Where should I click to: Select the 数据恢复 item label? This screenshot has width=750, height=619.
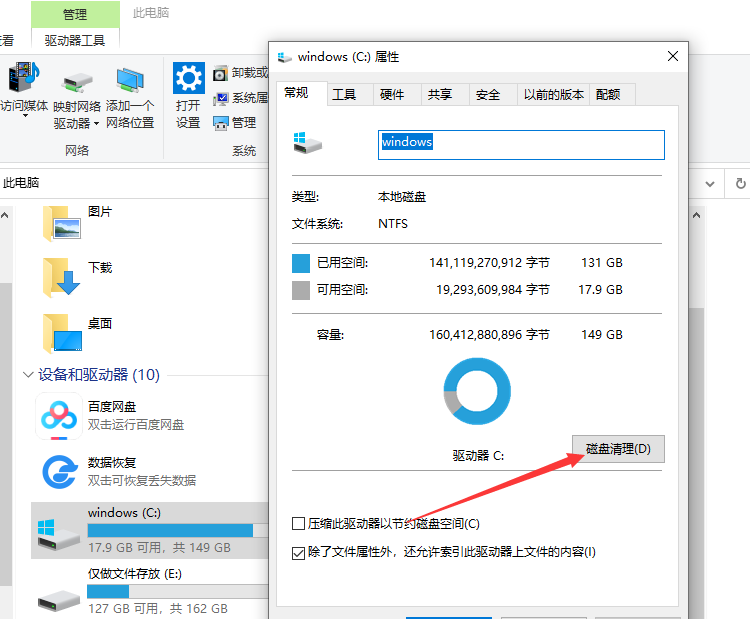pos(112,463)
